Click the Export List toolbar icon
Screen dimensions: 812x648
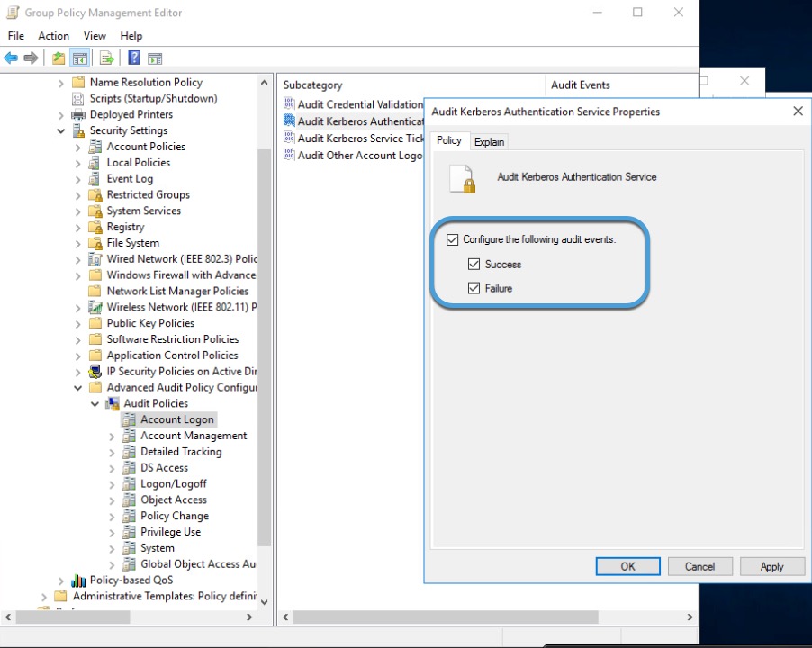click(x=106, y=58)
